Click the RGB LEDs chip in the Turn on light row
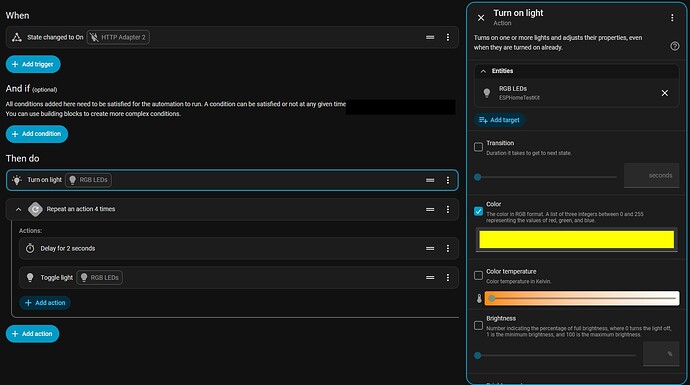Screen dimensions: 690x385 [88, 180]
